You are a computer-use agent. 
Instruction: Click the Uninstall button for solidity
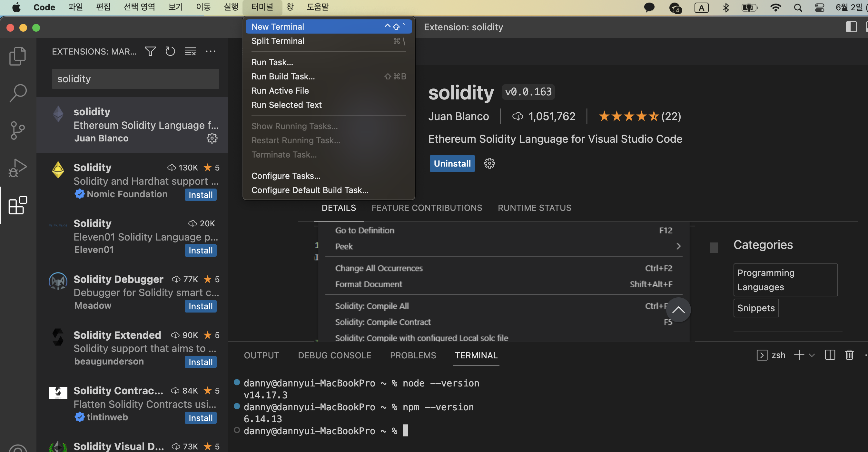(x=452, y=164)
